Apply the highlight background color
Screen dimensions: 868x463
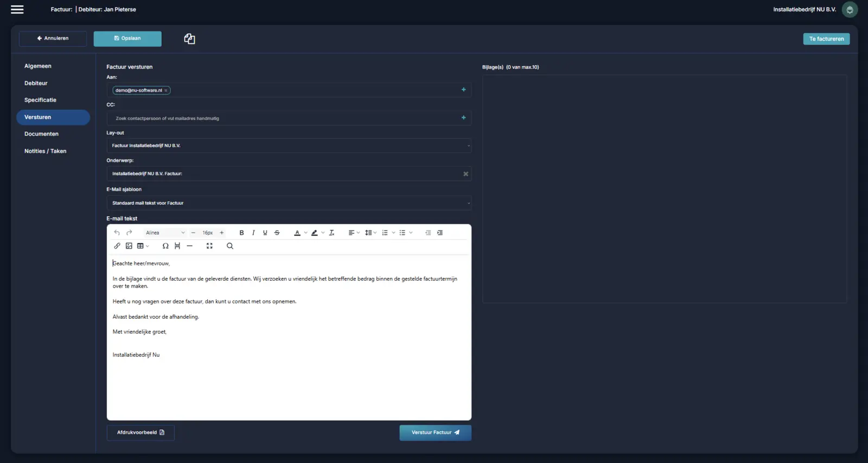(x=314, y=233)
